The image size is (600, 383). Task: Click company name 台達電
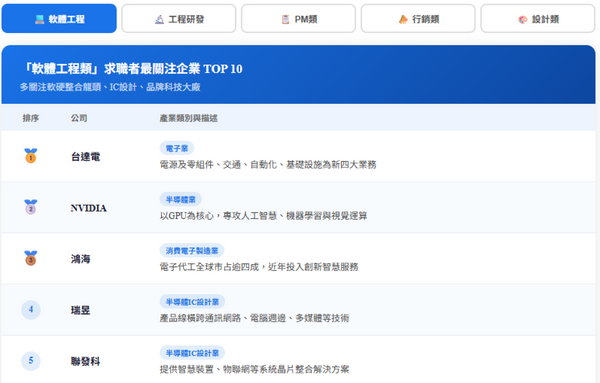pyautogui.click(x=85, y=156)
